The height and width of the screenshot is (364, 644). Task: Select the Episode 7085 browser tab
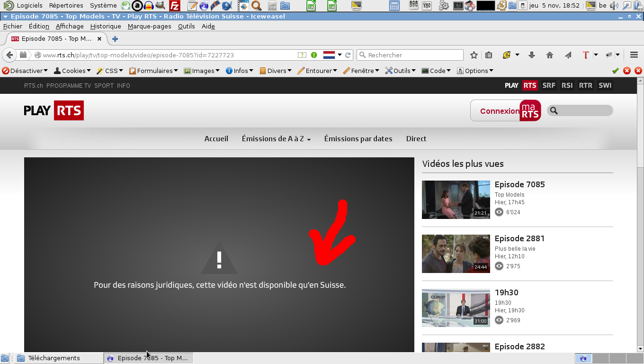(x=56, y=39)
